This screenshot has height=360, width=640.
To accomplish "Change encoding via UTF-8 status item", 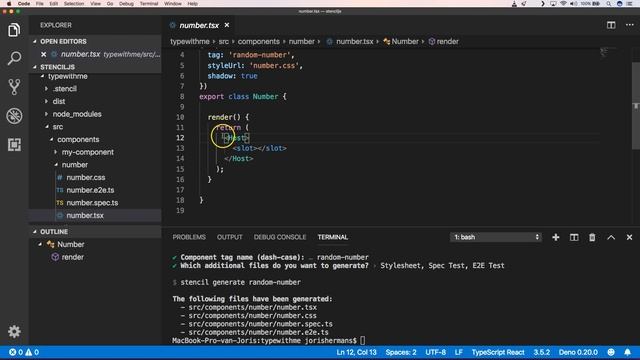I will pyautogui.click(x=436, y=352).
